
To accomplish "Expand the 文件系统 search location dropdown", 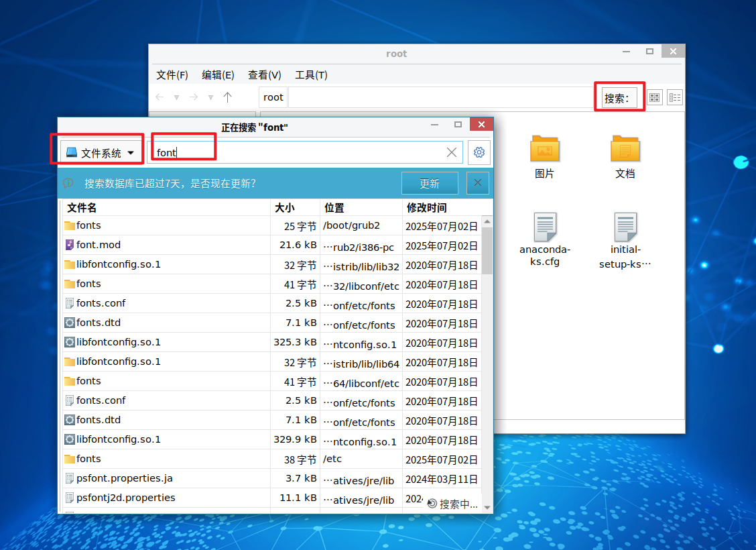I will tap(101, 153).
